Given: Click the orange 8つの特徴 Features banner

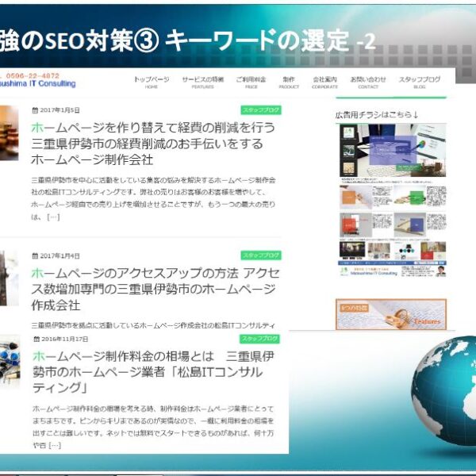Looking at the screenshot, I should [391, 314].
